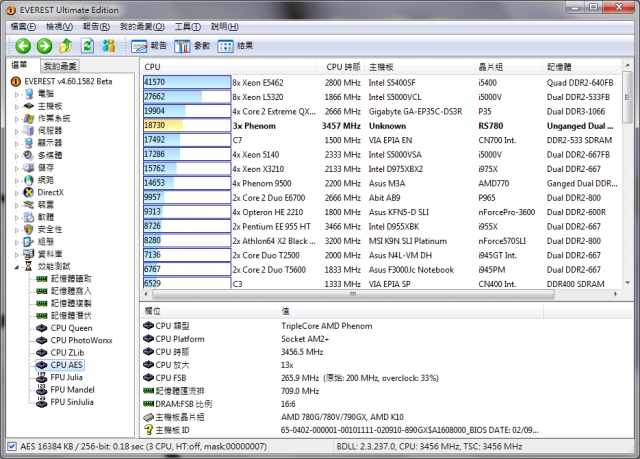This screenshot has height=459, width=640.
Task: Click the 主機板 ID question mark icon
Action: 149,430
